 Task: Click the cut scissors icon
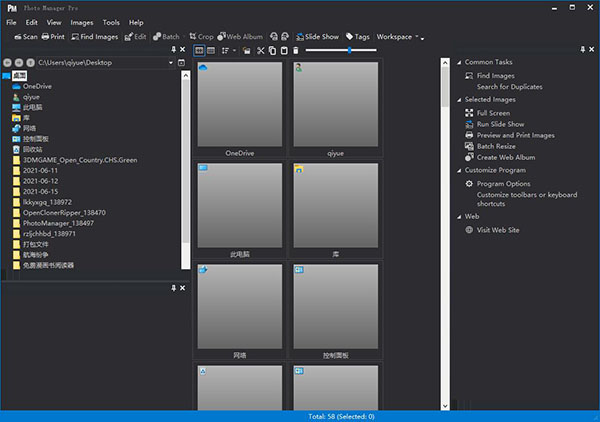click(261, 50)
